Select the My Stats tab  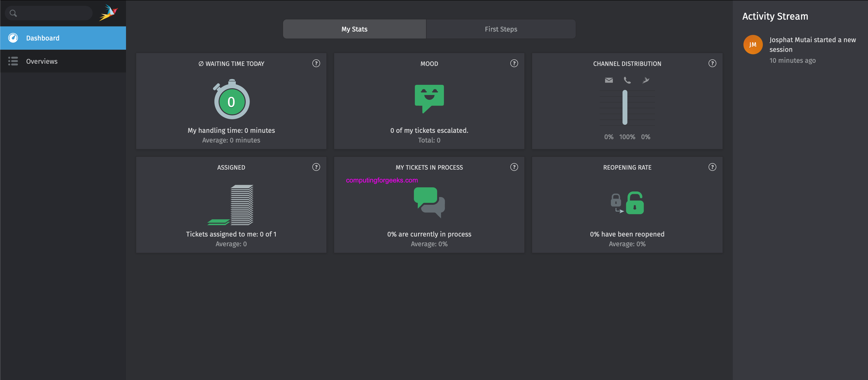[x=354, y=29]
